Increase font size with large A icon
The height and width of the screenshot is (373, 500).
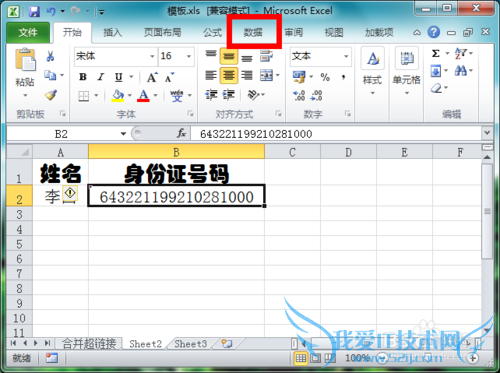pyautogui.click(x=152, y=77)
